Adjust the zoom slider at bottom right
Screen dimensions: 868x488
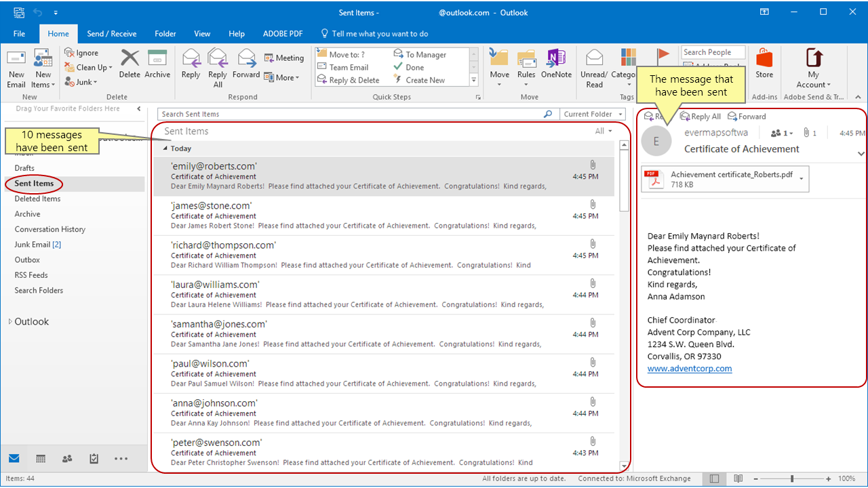793,479
